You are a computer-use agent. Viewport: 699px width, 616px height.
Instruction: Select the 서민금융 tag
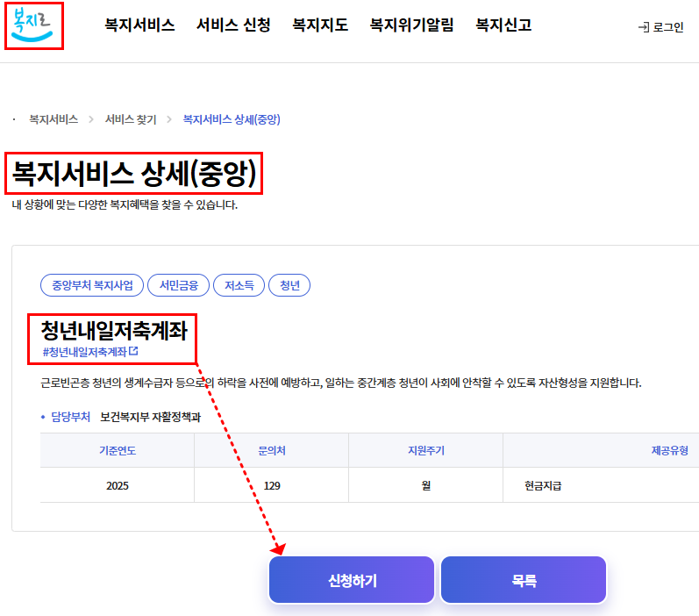tap(178, 285)
